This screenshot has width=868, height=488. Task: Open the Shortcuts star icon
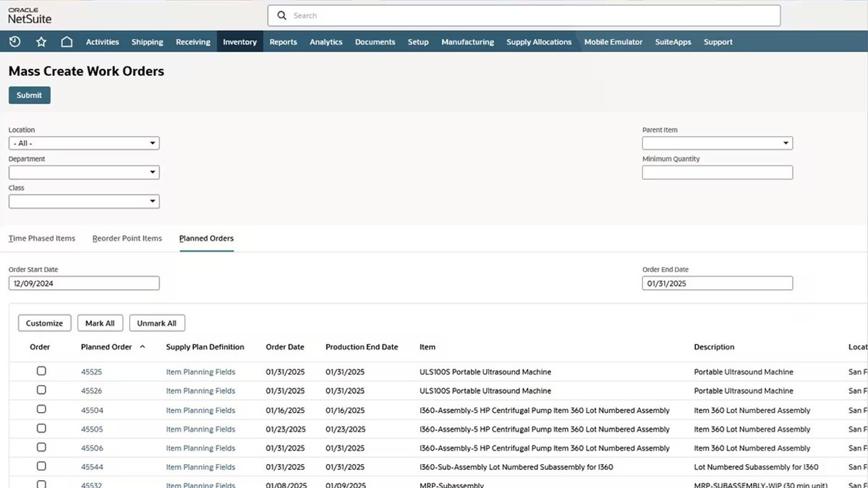[x=41, y=42]
